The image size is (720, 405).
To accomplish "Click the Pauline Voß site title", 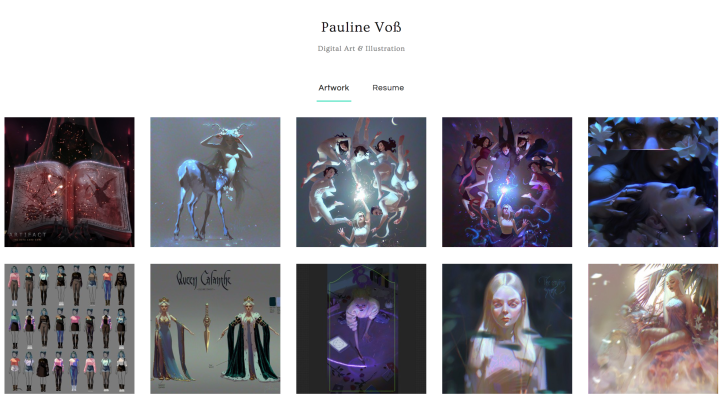I will pyautogui.click(x=361, y=27).
